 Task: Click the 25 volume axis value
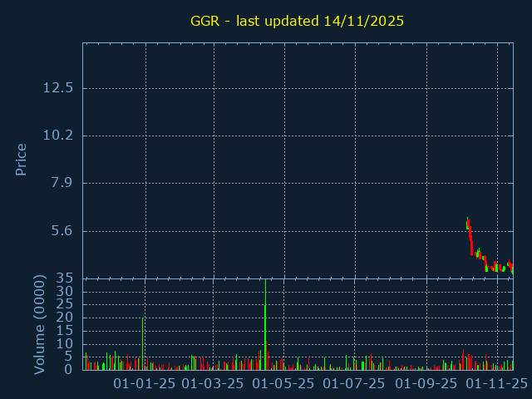[65, 304]
